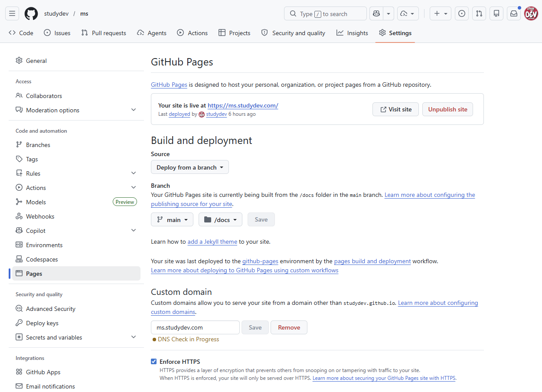Open Collaborators settings page

point(76,96)
